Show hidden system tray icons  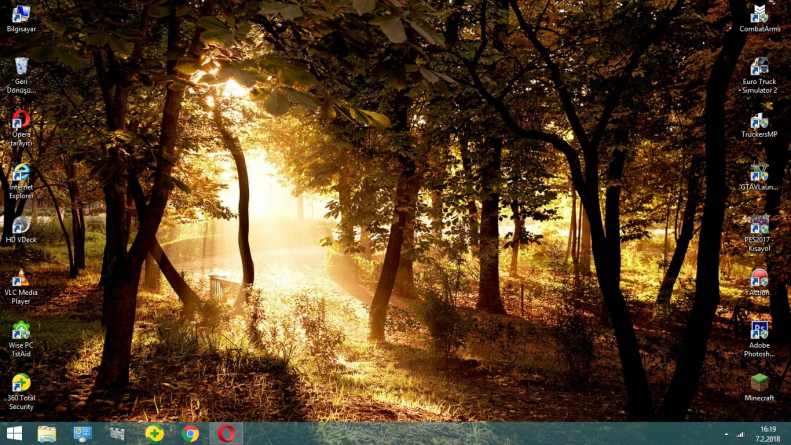tap(726, 434)
